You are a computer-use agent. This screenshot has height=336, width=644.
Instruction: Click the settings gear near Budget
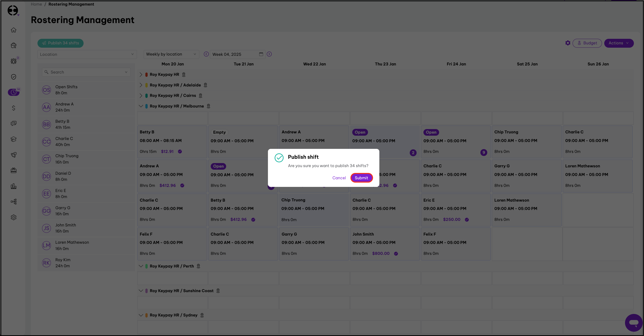pyautogui.click(x=568, y=43)
